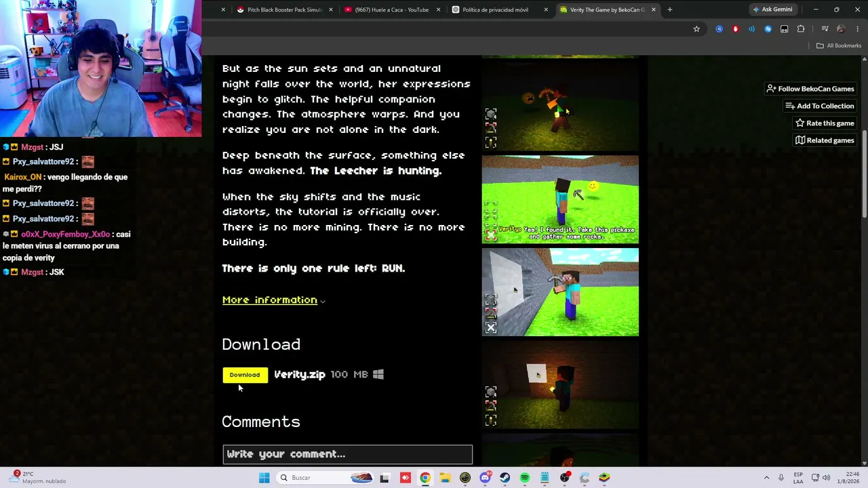Open the volume control in system tray
868x488 pixels.
point(826,478)
